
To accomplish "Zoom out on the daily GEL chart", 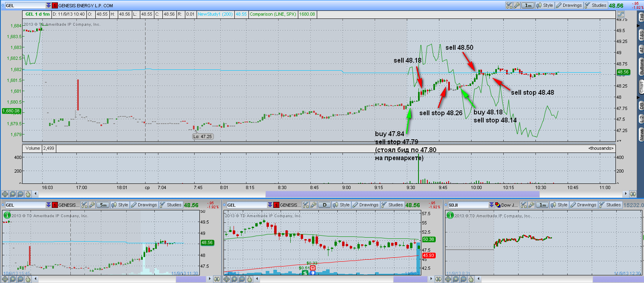I will (242, 279).
